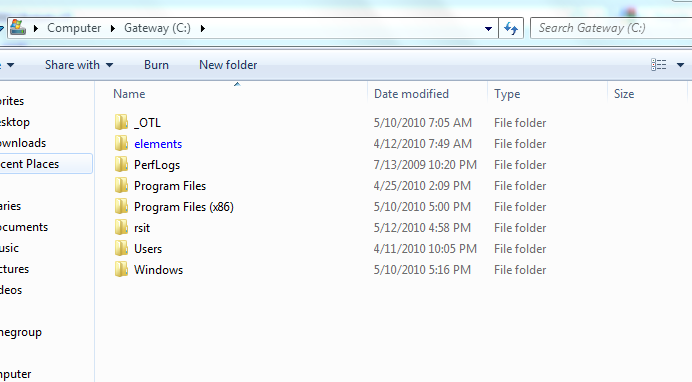Open Documents library in the navigation pane
Screen dimensions: 692x382
click(24, 227)
